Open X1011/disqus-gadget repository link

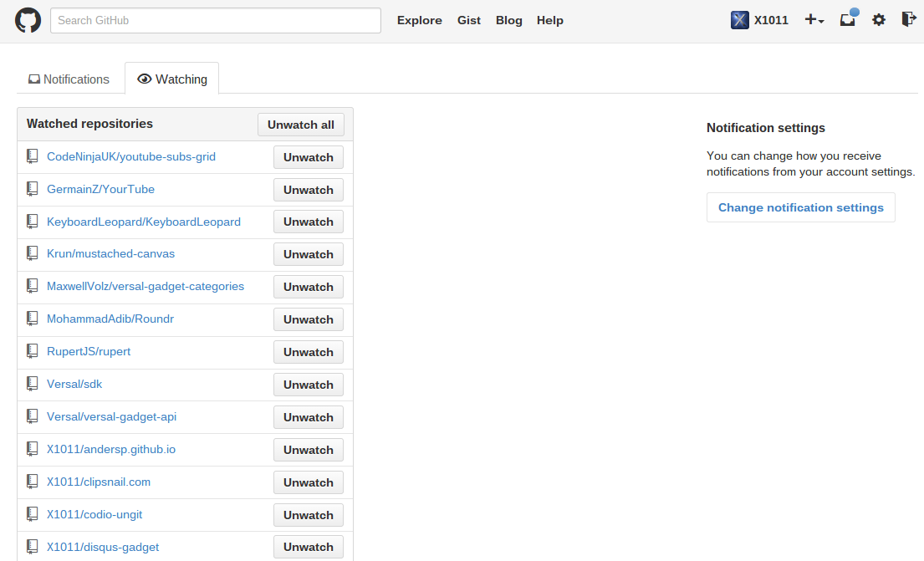point(103,547)
